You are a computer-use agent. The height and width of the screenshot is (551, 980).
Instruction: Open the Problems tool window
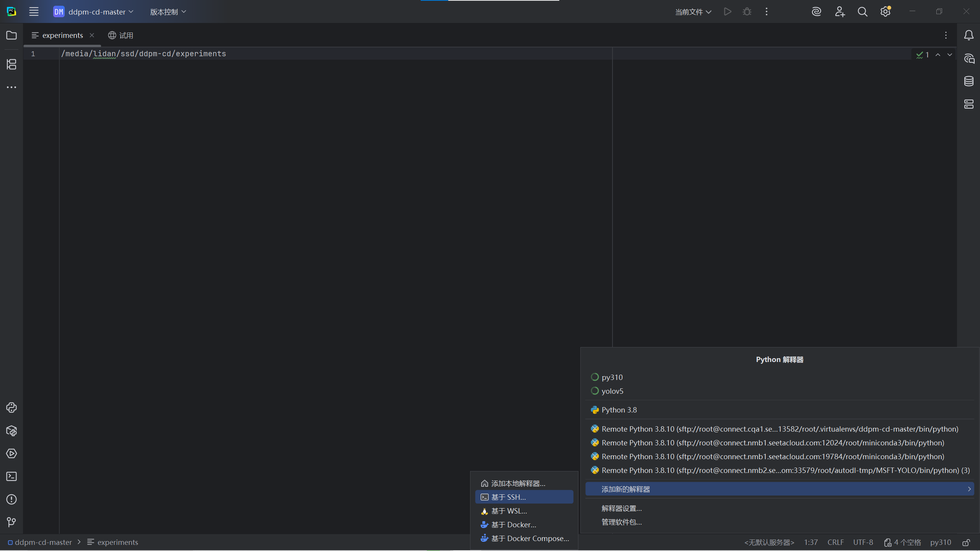click(x=11, y=499)
